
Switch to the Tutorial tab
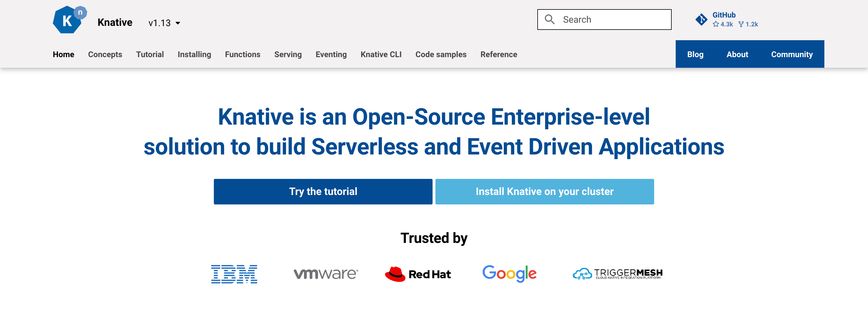(150, 54)
